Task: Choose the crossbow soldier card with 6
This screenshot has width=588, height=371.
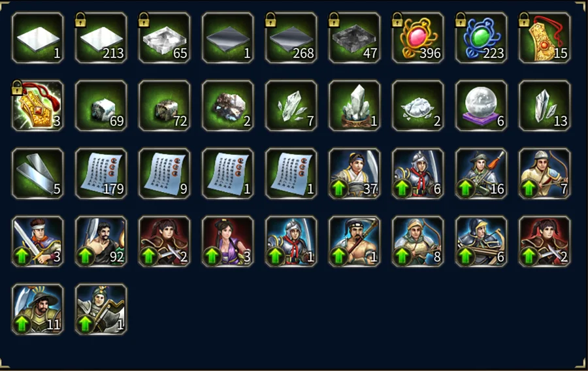Action: [x=481, y=241]
